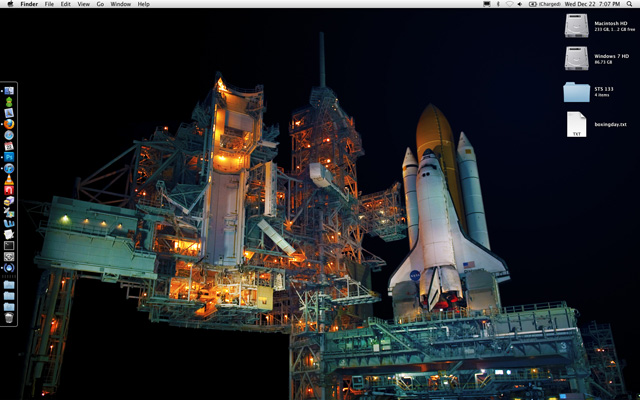The height and width of the screenshot is (400, 640).
Task: Launch Firefox from the Dock
Action: tap(9, 124)
